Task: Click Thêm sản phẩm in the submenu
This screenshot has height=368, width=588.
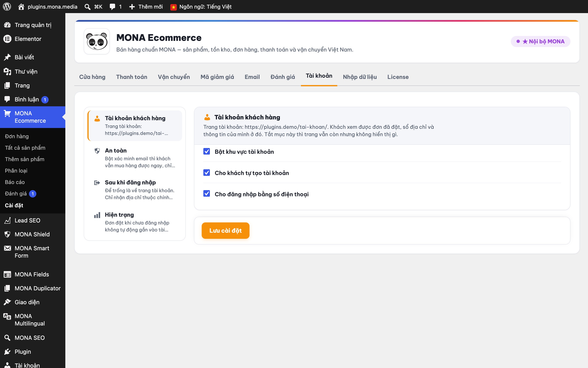Action: 24,159
